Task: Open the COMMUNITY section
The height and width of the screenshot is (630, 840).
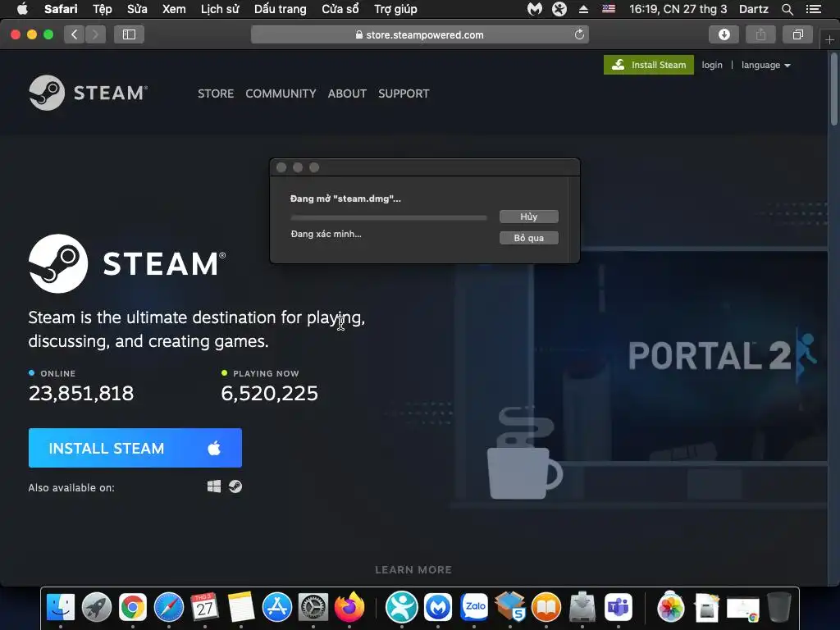Action: 281,94
